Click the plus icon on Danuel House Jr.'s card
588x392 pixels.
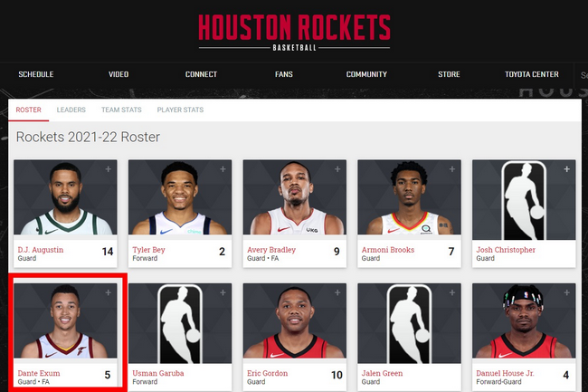pos(566,292)
